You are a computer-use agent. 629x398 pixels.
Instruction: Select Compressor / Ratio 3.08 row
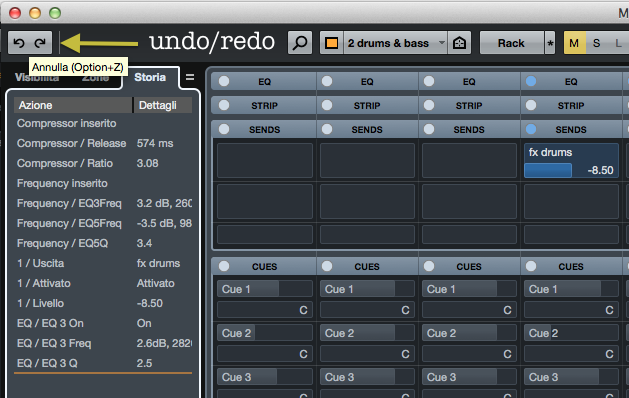tap(103, 163)
